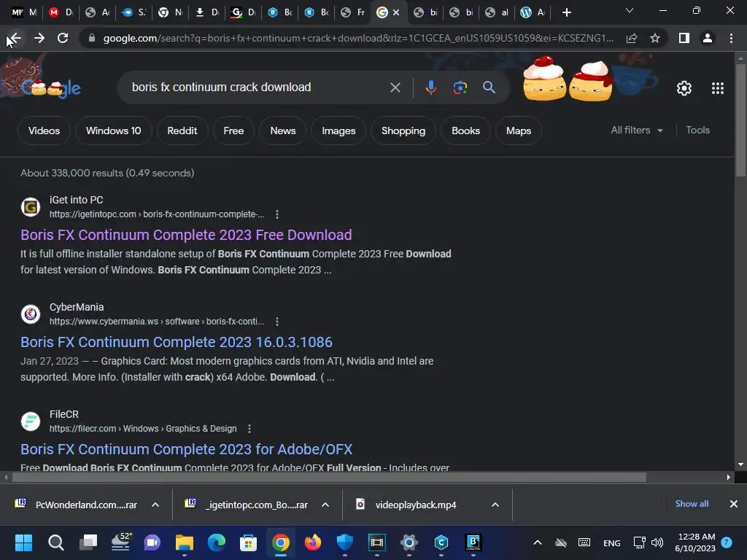Go forward to the next page
747x560 pixels.
tap(39, 38)
